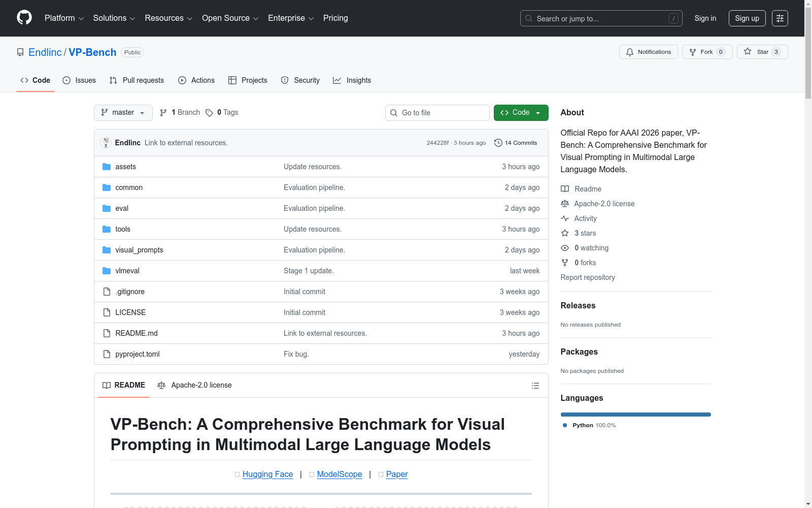The image size is (812, 508).
Task: Click the Releases heading link
Action: [578, 305]
